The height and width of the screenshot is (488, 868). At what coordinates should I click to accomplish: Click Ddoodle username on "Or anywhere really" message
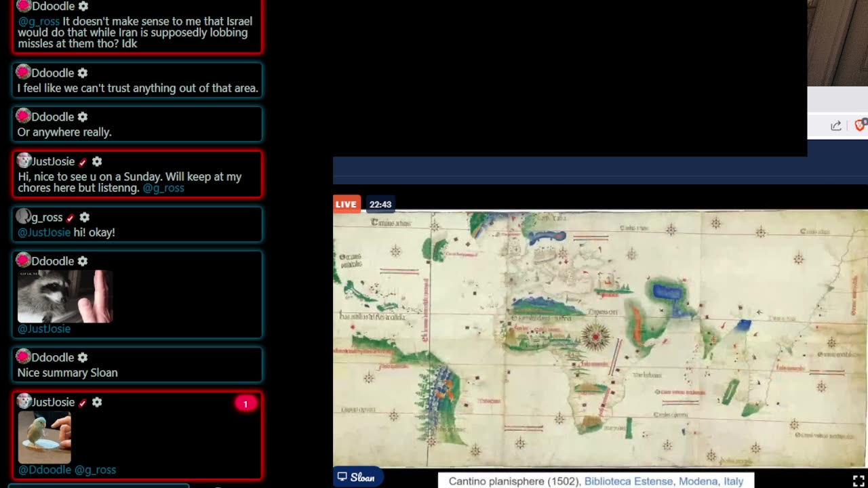tap(53, 117)
